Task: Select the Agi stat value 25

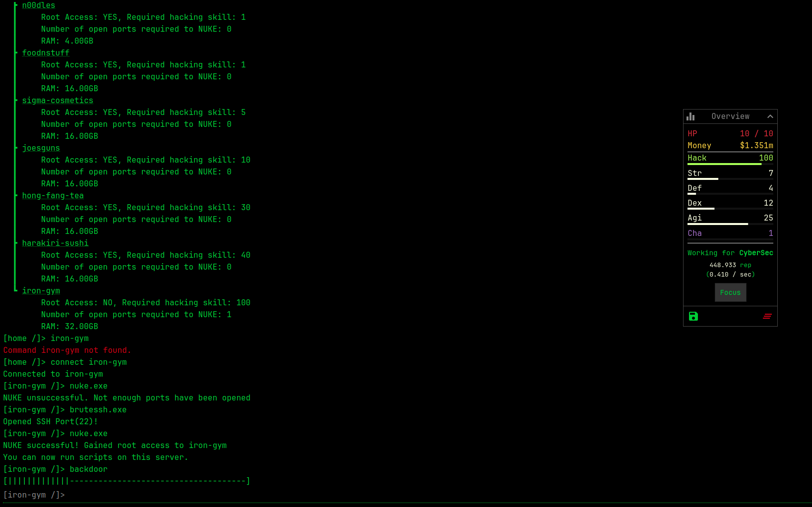Action: (768, 218)
